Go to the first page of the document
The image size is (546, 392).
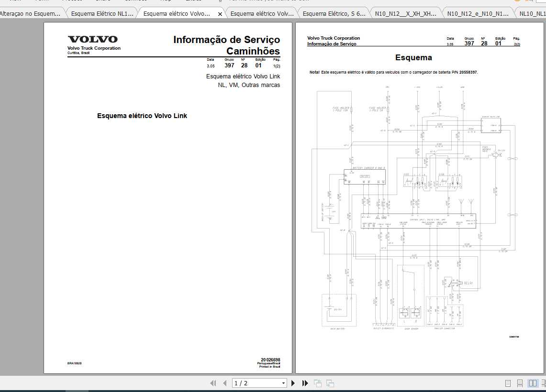click(213, 383)
